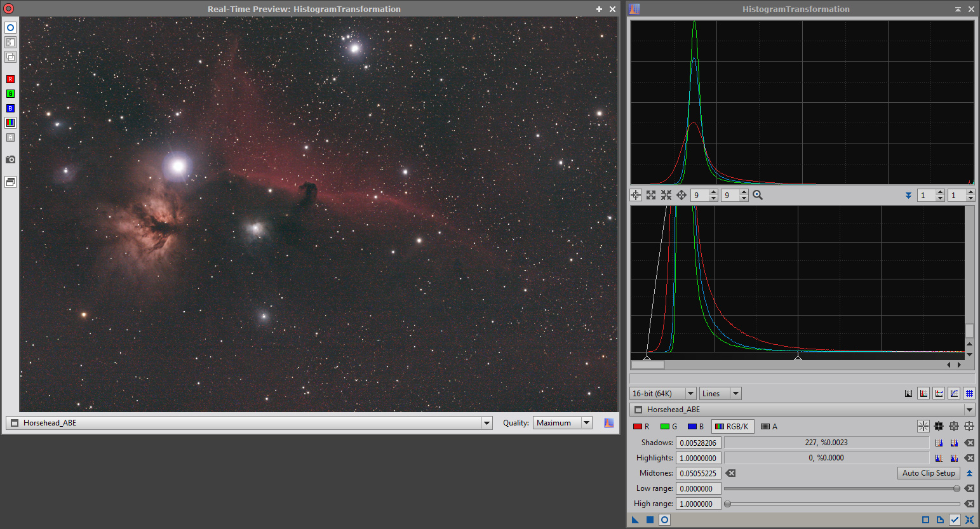Show green channel in Real-Time Preview sidebar

pos(10,94)
